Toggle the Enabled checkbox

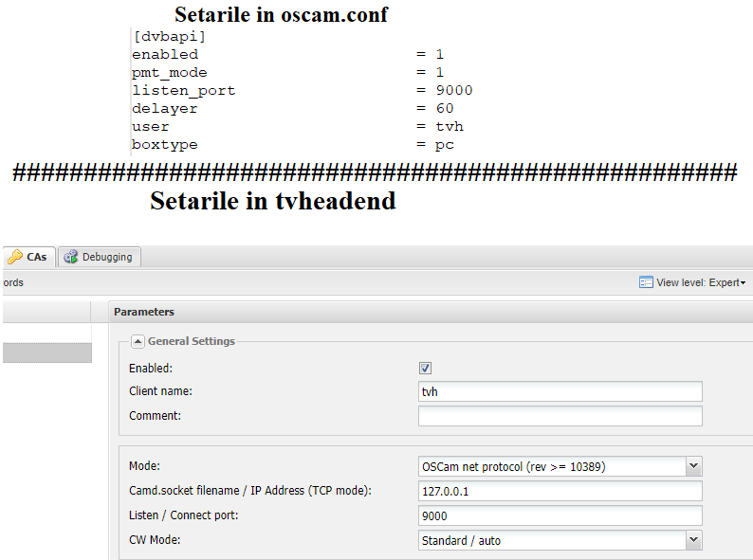(425, 368)
